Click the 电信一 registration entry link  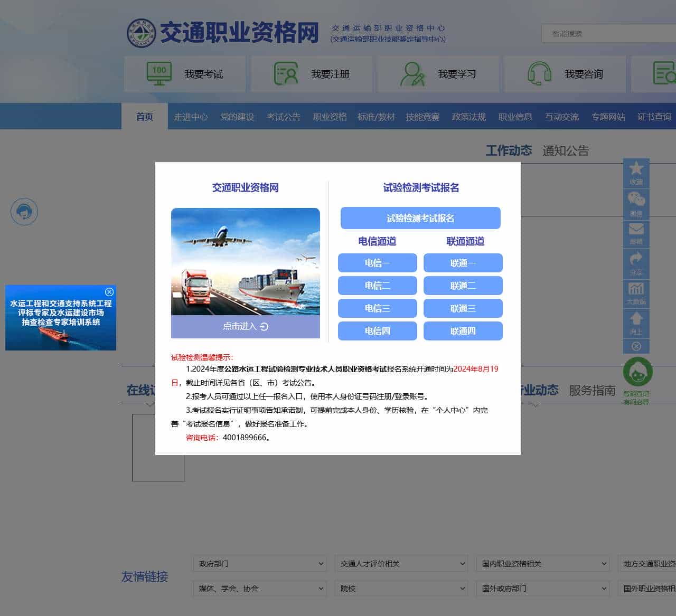click(377, 263)
